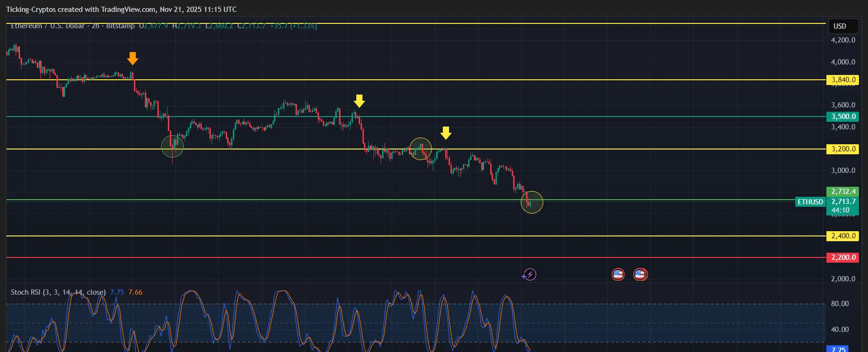Click the 3,840.0 yellow price label
The image size is (868, 352).
843,80
